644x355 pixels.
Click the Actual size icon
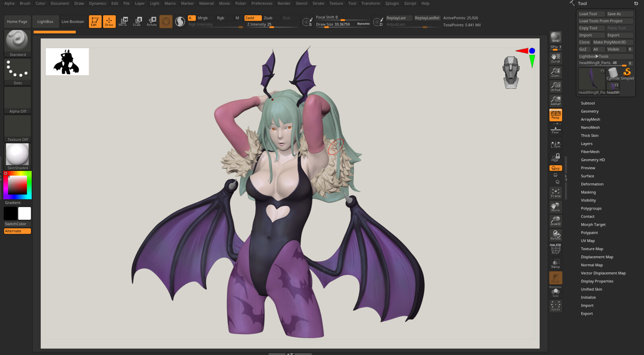tap(555, 87)
